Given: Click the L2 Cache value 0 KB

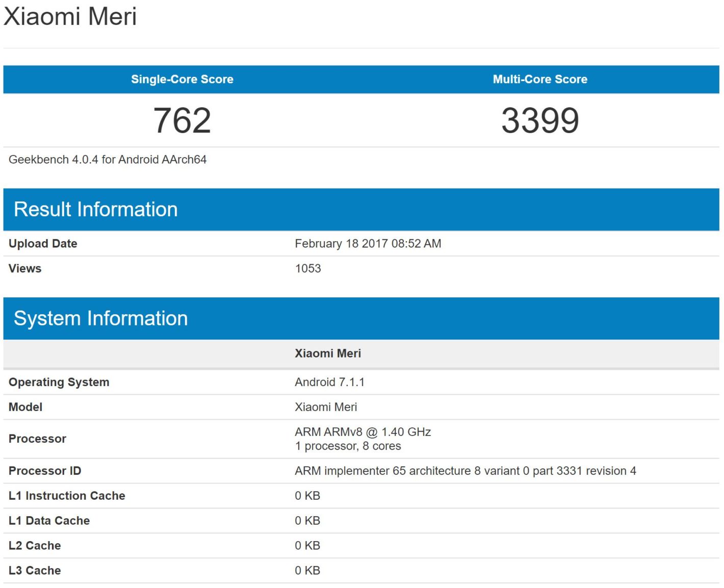Looking at the screenshot, I should point(307,545).
